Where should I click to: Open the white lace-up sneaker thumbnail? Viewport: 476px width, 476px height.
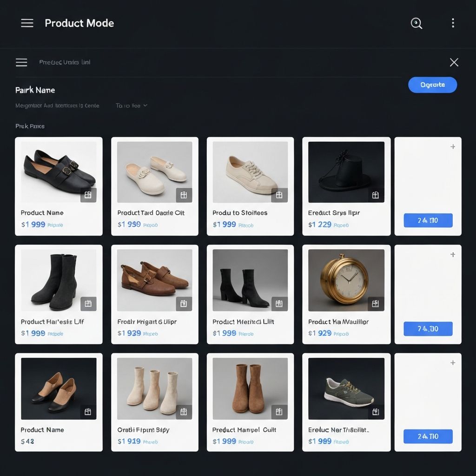coord(250,172)
